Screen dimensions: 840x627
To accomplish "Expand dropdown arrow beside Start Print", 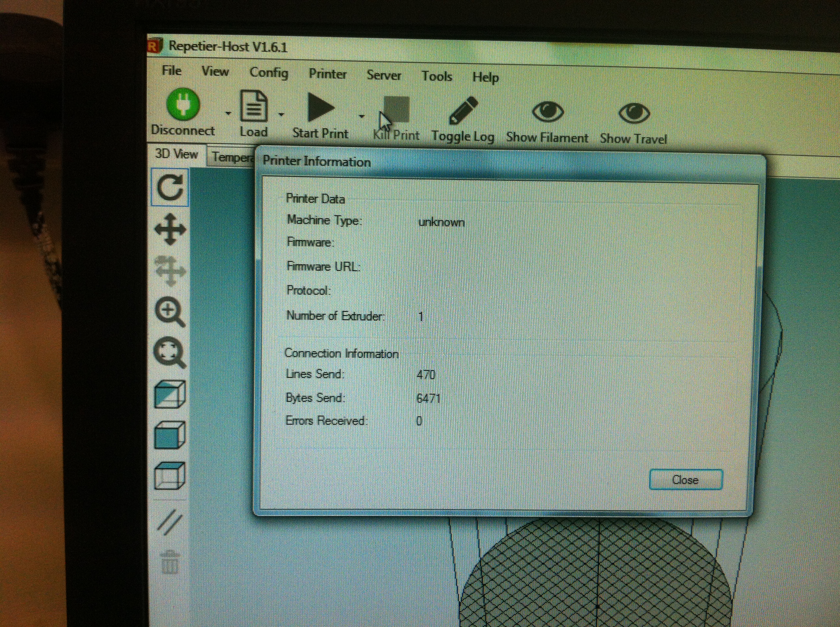I will point(362,116).
